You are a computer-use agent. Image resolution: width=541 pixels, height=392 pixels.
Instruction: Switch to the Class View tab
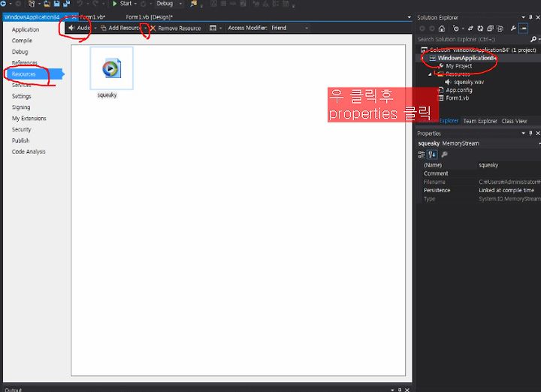[x=514, y=121]
